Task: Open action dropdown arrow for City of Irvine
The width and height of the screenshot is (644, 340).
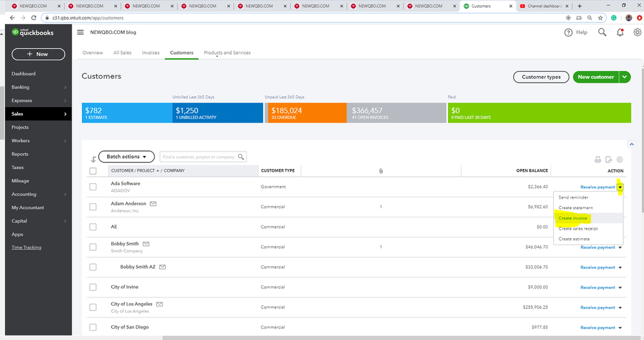Action: 620,288
